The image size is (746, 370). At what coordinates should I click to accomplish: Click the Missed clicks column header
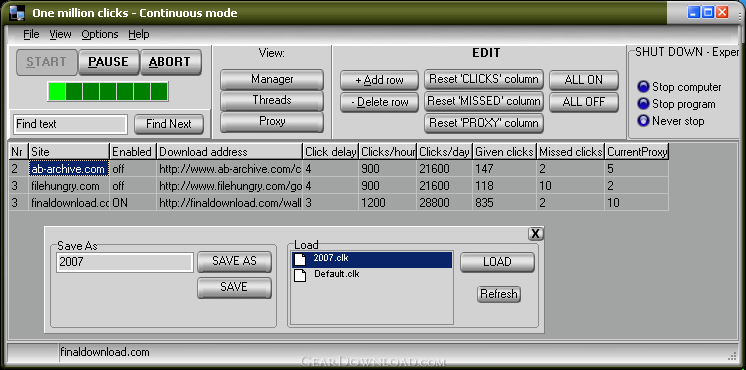[x=571, y=152]
